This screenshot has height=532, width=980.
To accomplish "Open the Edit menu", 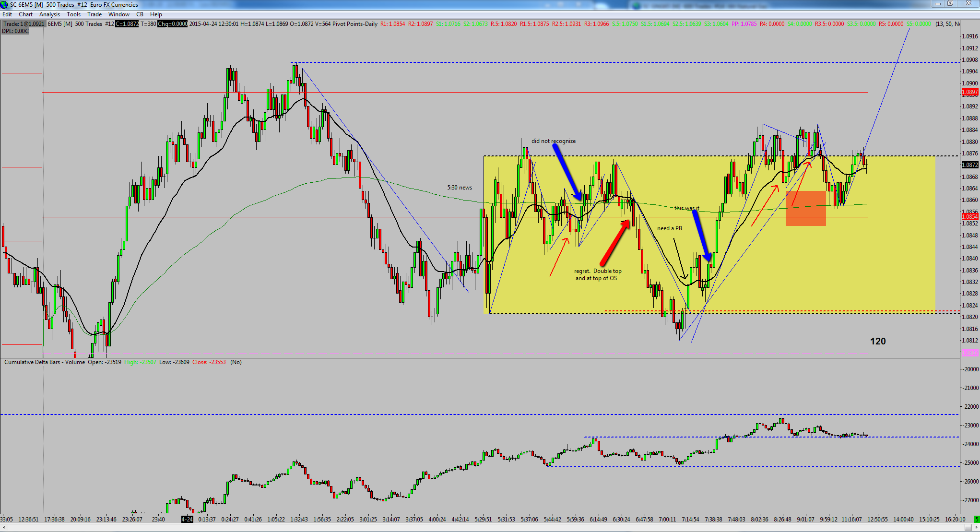I will click(x=7, y=14).
